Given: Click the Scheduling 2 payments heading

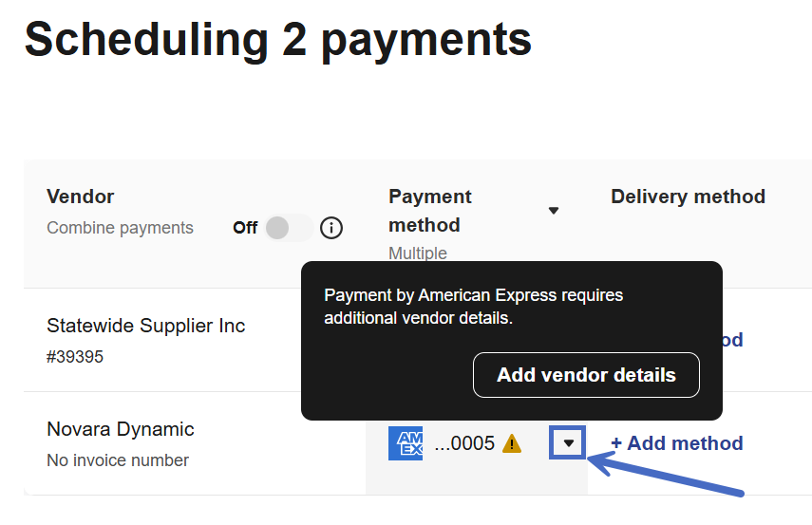Looking at the screenshot, I should point(277,40).
